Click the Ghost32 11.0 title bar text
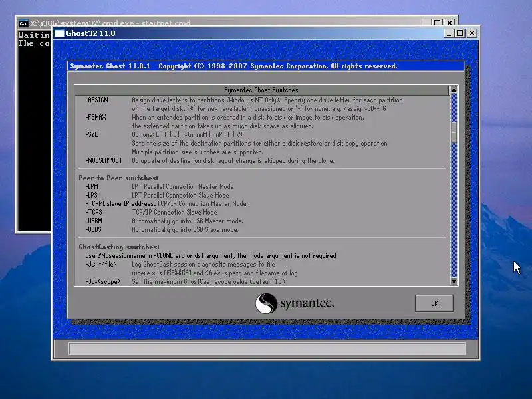 (90, 33)
